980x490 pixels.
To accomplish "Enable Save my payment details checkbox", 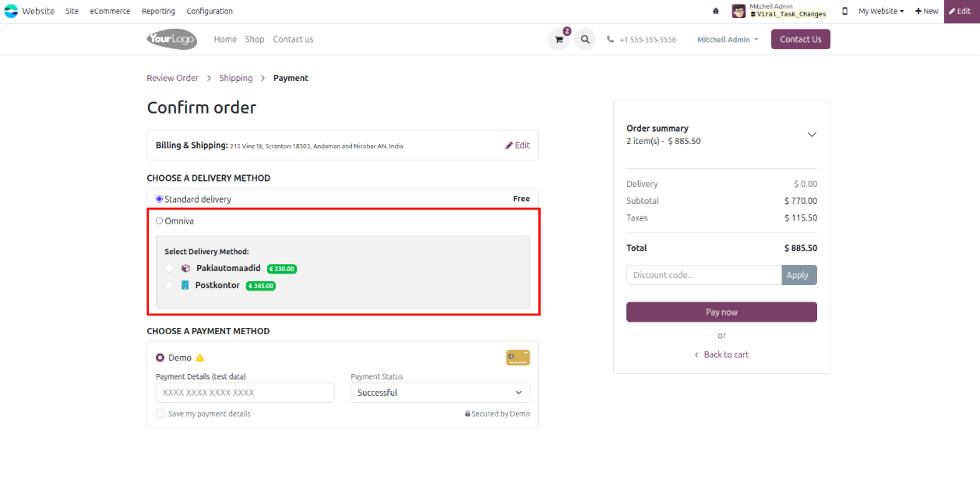I will click(x=160, y=414).
